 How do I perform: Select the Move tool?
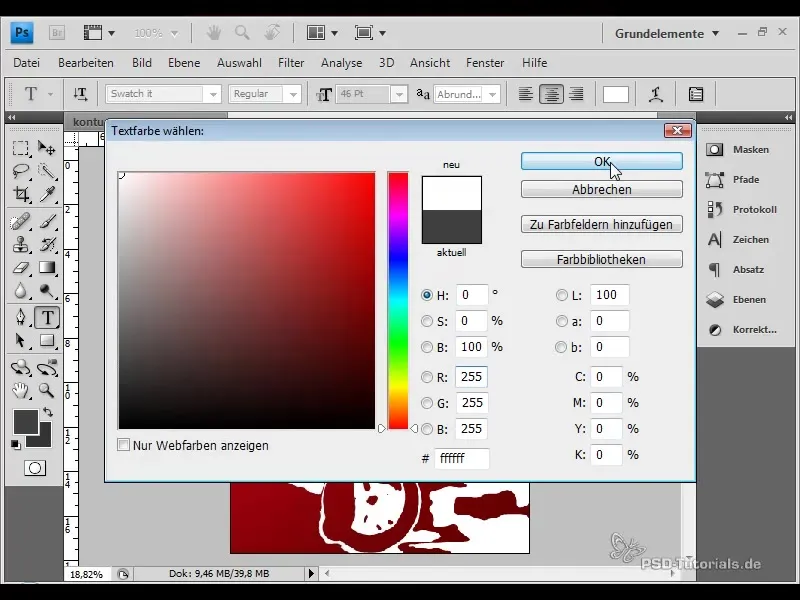point(47,148)
